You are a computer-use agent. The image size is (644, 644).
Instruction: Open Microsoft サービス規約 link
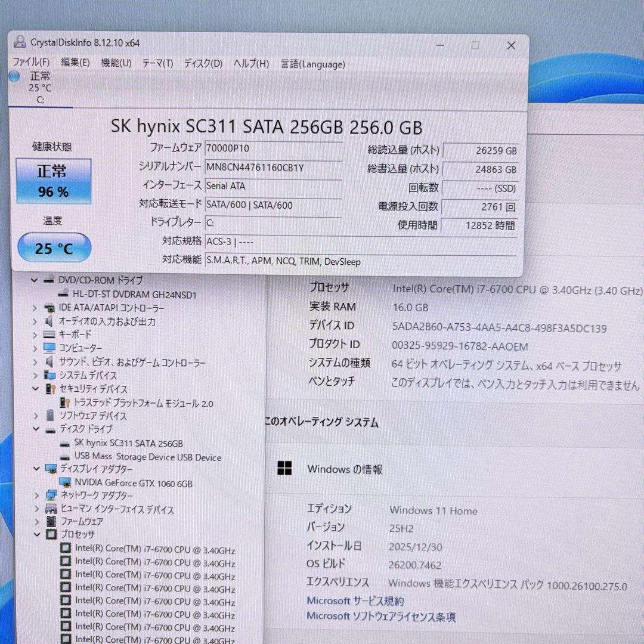coord(355,601)
